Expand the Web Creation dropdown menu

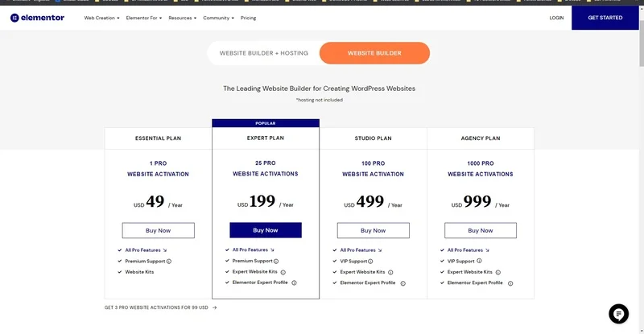101,17
